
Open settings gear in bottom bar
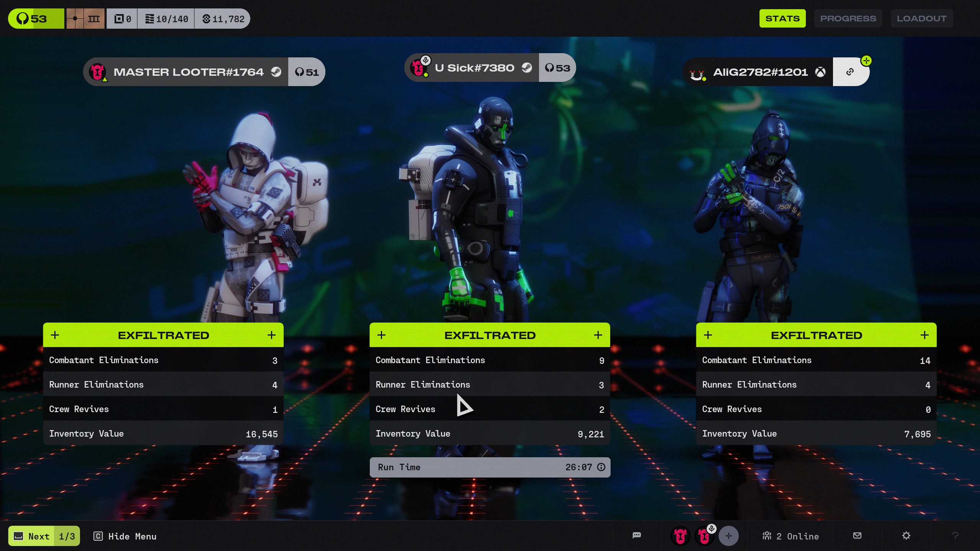[906, 535]
